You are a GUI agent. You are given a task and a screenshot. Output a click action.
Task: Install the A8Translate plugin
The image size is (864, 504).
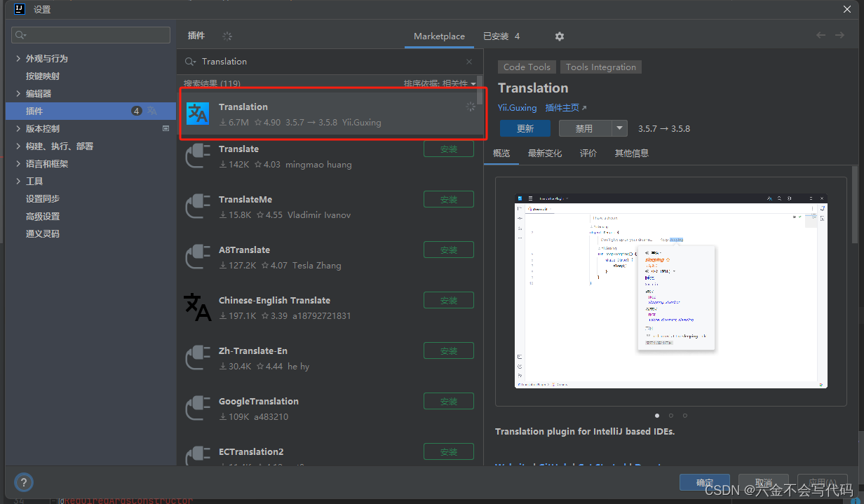point(449,250)
